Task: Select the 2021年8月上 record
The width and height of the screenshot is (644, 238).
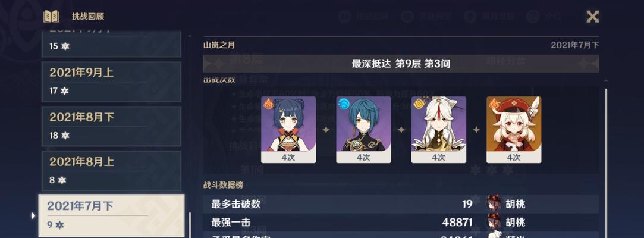Action: click(111, 171)
